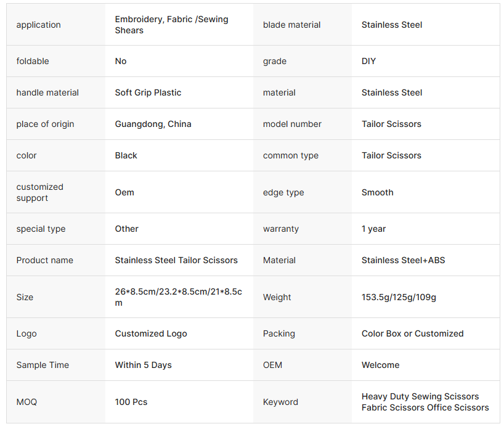Click the '100 Pcs' MOQ value
The width and height of the screenshot is (504, 429).
131,402
